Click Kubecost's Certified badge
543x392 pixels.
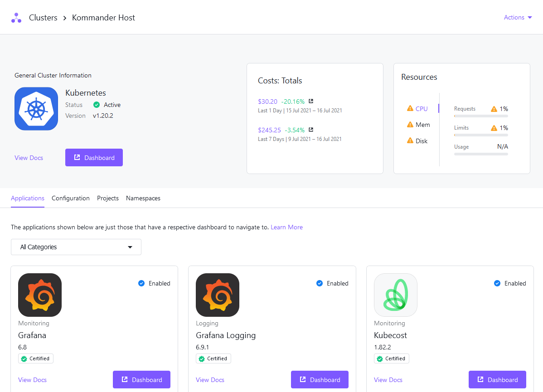pos(391,358)
